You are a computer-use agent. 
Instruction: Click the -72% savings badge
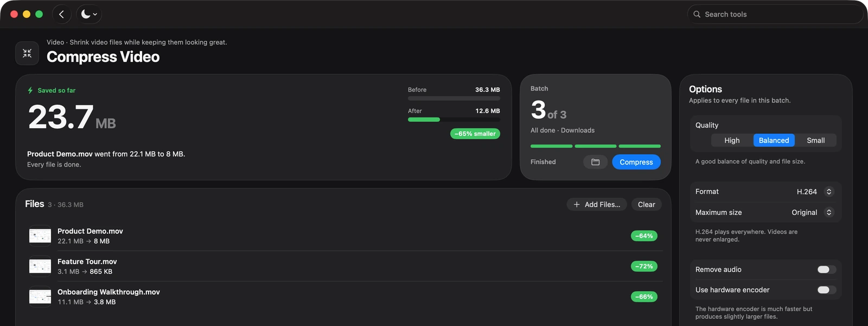(644, 266)
